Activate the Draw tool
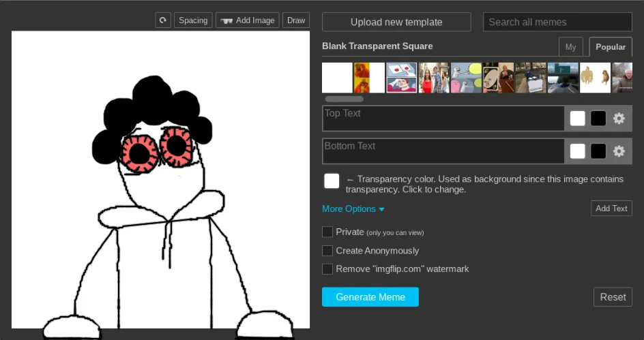Viewport: 644px width, 340px height. coord(296,20)
